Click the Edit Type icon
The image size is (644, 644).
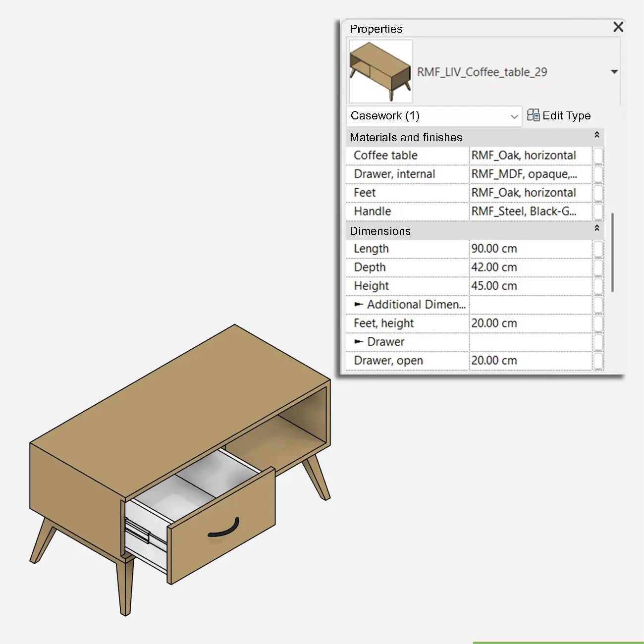click(534, 115)
